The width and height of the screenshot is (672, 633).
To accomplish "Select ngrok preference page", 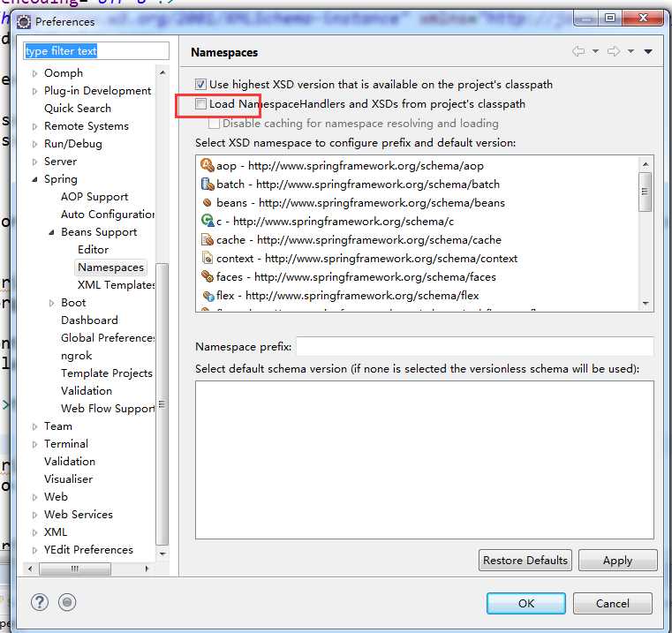I will [x=76, y=356].
